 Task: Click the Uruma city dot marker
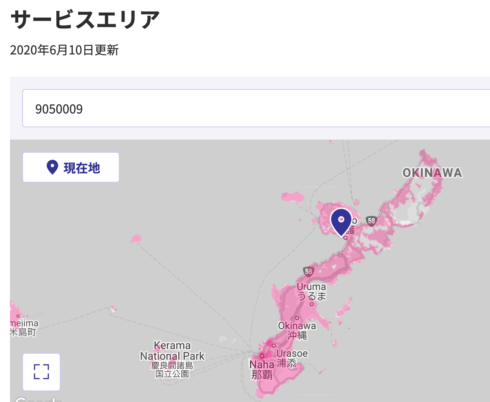pos(312,304)
